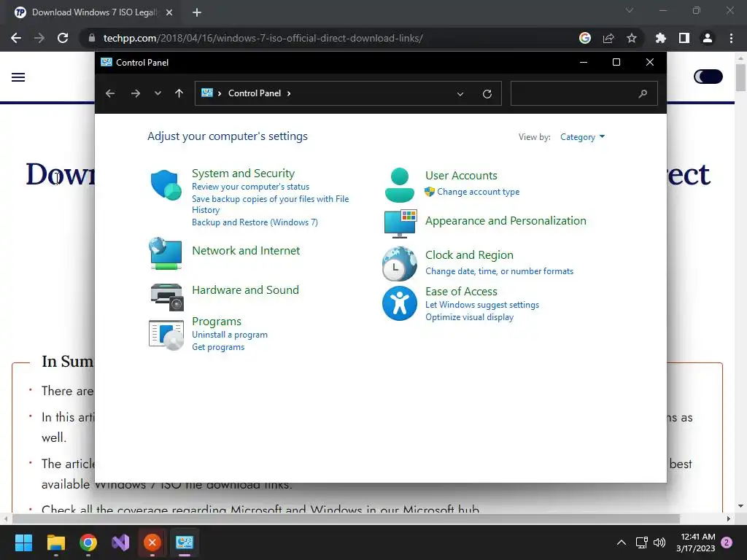Click the Chrome back arrow
Viewport: 747px width, 560px height.
16,38
